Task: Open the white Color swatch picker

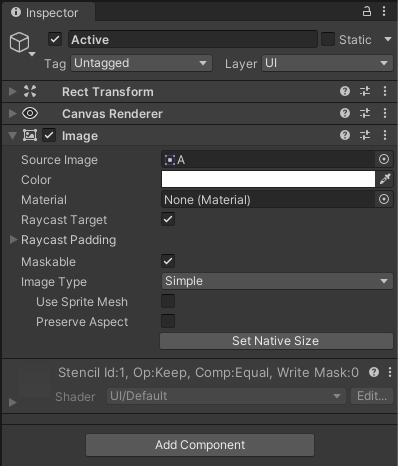Action: pyautogui.click(x=268, y=179)
